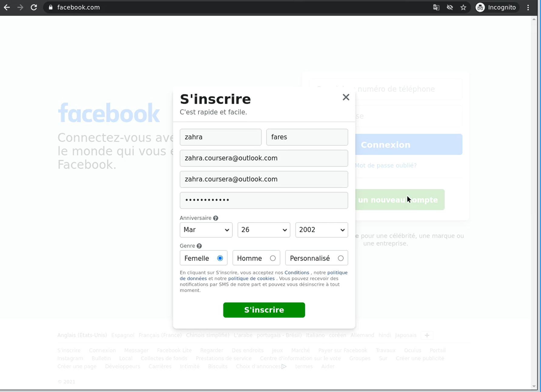Select the Femelle gender option

click(203, 258)
